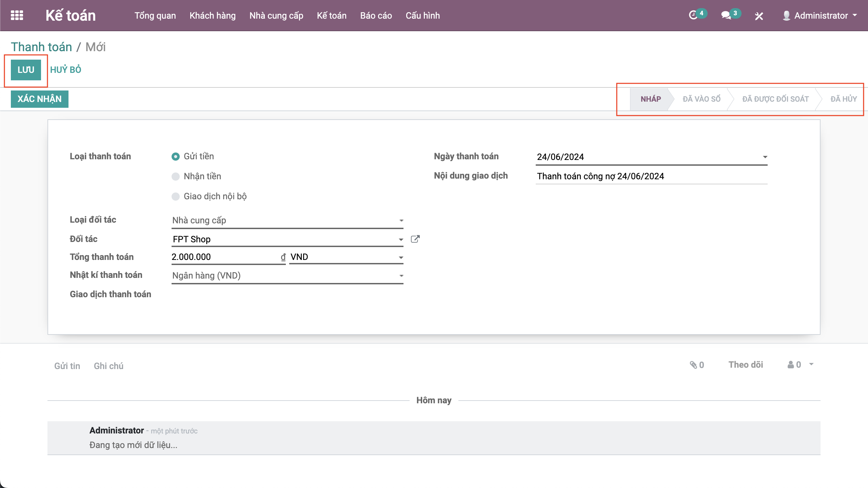This screenshot has width=868, height=488.
Task: Open activities clock icon with badge 4
Action: [693, 15]
